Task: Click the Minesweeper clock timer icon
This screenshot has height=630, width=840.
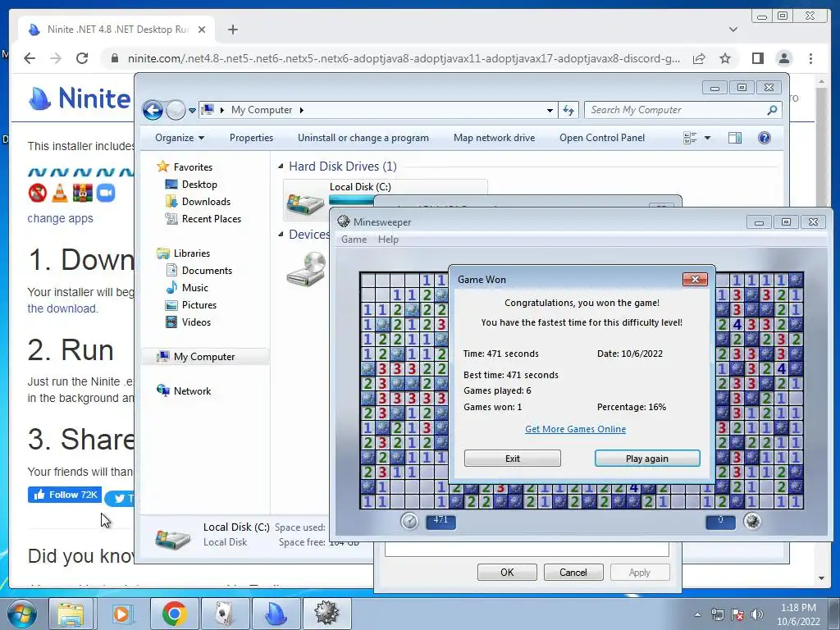Action: [409, 521]
